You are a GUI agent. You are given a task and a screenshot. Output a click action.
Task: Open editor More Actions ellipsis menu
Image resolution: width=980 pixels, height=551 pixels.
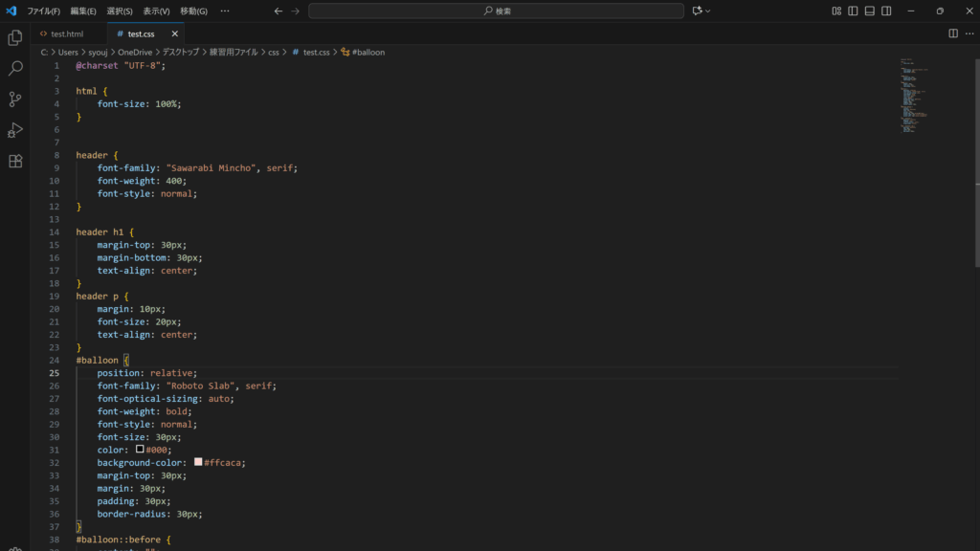pos(969,33)
